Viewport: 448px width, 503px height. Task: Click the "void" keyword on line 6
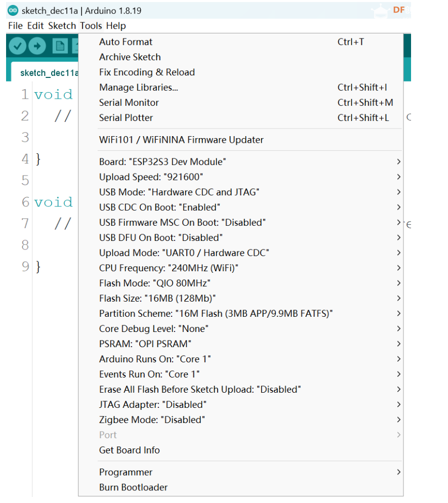[54, 202]
